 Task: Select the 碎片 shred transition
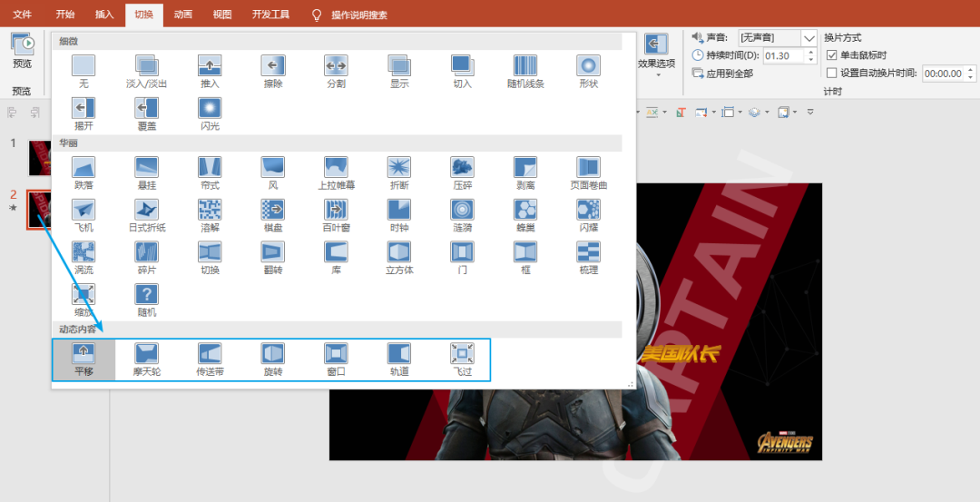point(147,258)
